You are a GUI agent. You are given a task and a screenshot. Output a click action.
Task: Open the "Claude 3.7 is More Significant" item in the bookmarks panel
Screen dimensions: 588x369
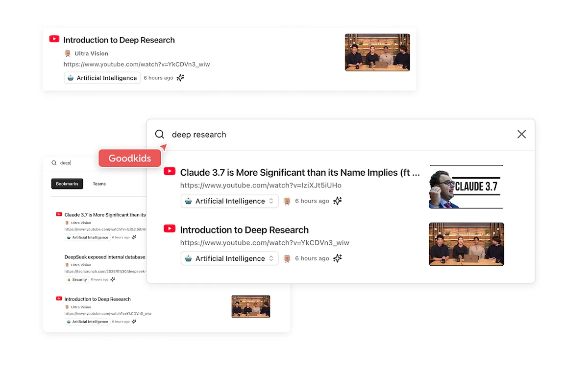(105, 215)
